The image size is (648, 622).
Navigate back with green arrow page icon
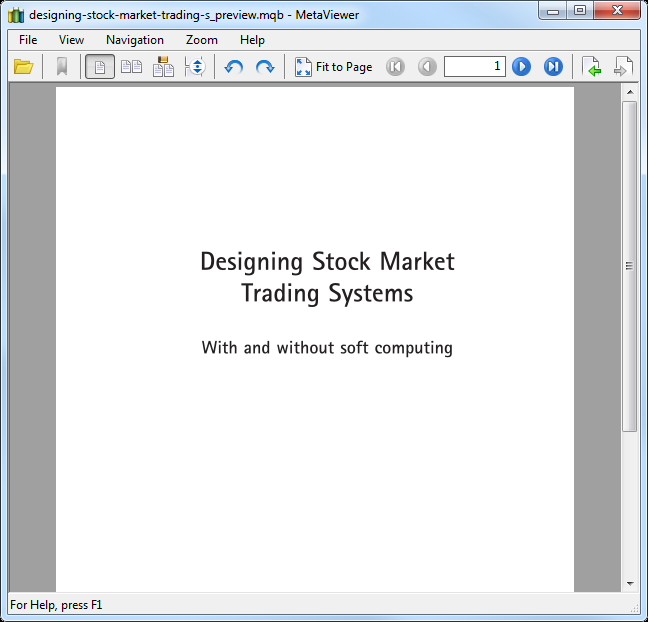point(592,67)
